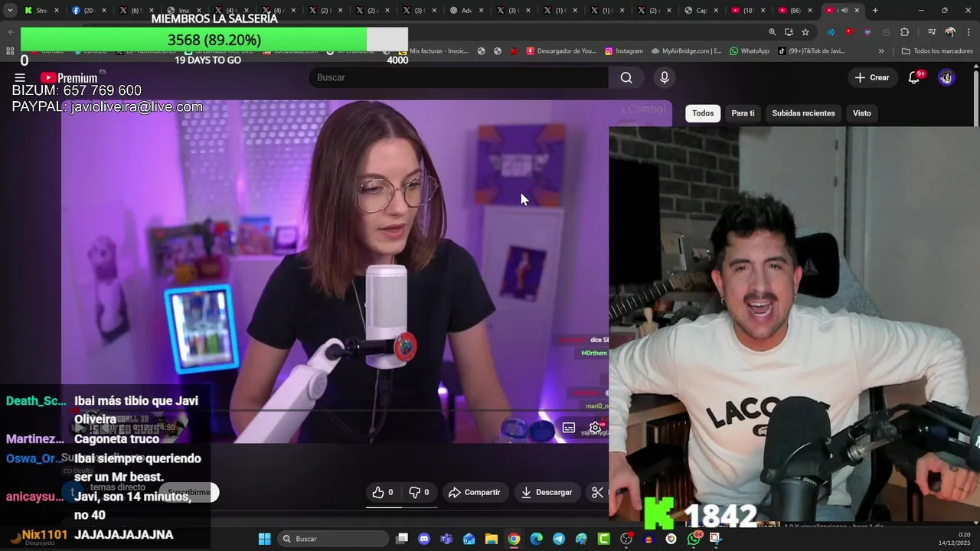Open Task View on the taskbar
Image resolution: width=980 pixels, height=551 pixels.
pyautogui.click(x=402, y=539)
